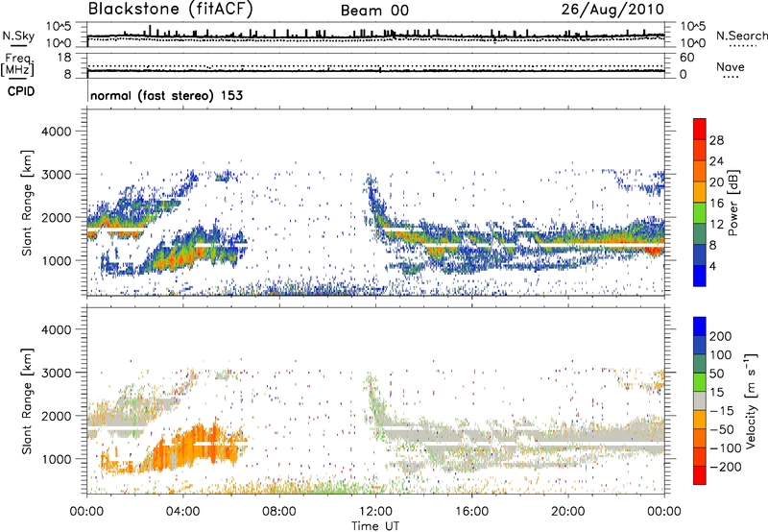
Task: Click the "08:00" time tick label
Action: (279, 512)
